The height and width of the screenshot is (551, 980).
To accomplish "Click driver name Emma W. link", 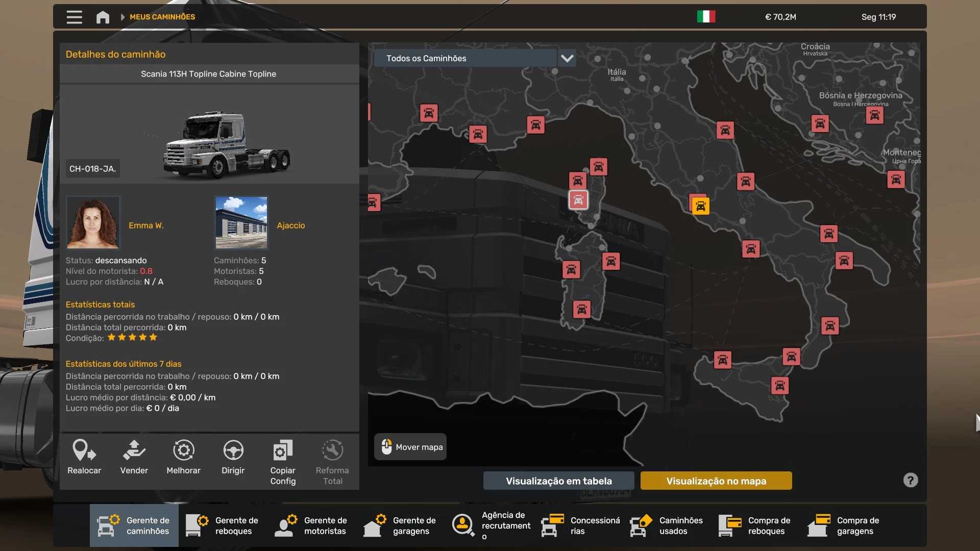I will [x=146, y=226].
